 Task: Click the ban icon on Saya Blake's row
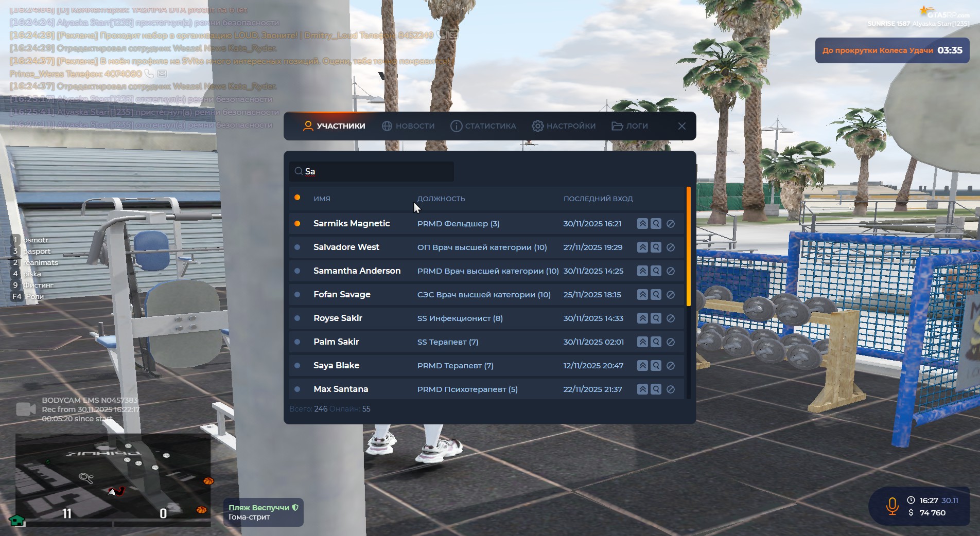coord(671,366)
